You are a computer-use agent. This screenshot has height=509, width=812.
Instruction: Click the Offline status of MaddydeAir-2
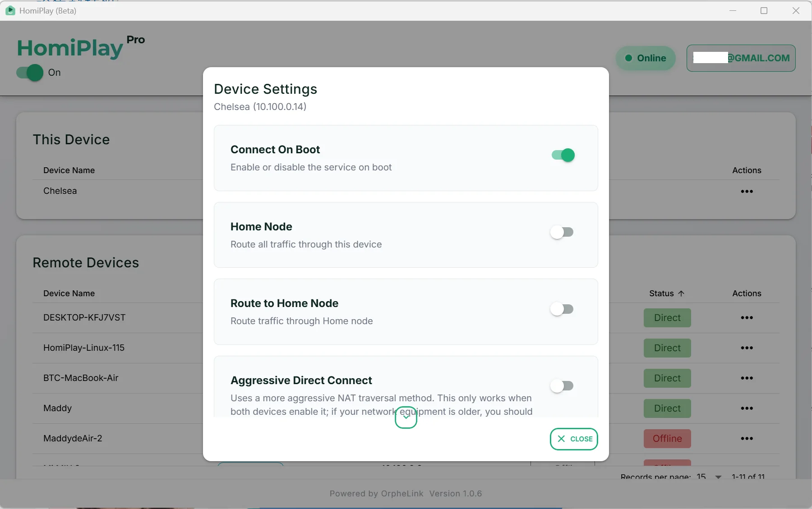point(667,439)
